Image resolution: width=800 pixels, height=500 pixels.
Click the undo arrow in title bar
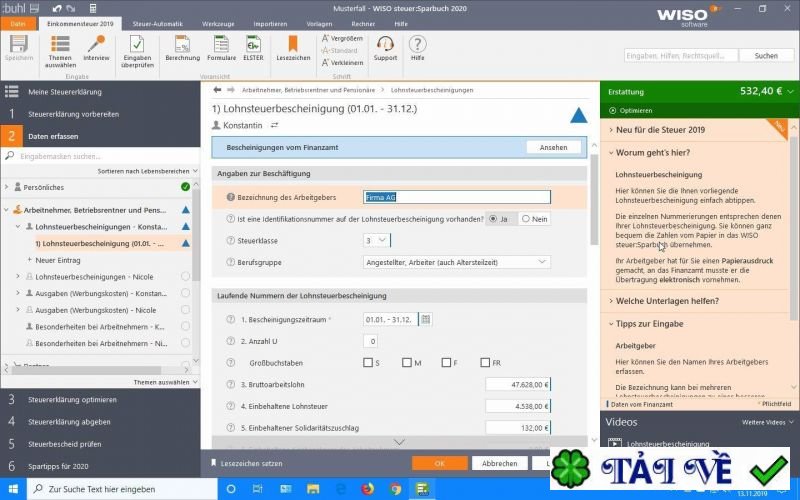point(57,8)
